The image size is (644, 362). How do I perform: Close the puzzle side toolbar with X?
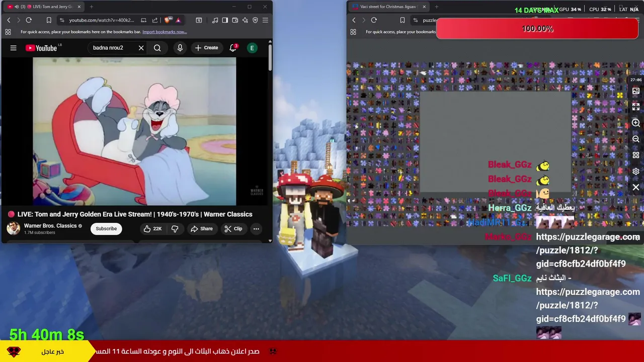click(636, 188)
